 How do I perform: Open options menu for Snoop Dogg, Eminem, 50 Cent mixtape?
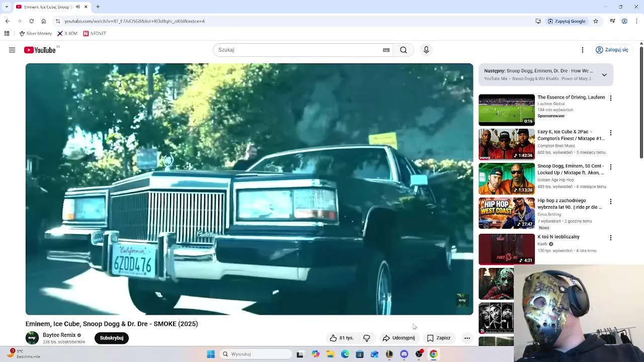pos(611,167)
